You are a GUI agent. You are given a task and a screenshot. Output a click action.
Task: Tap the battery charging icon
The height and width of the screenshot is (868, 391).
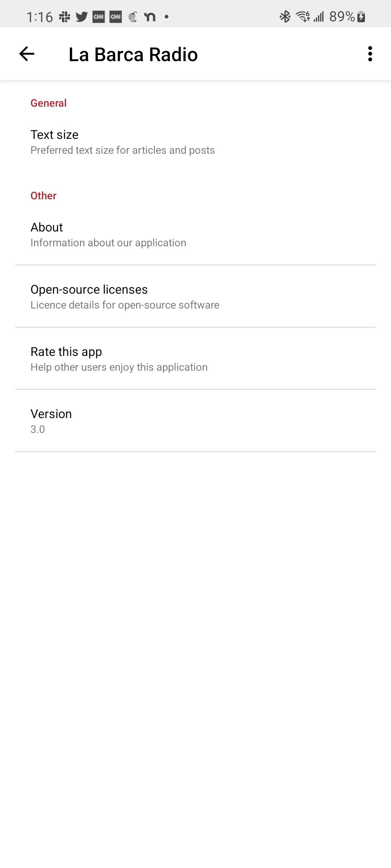tap(361, 17)
